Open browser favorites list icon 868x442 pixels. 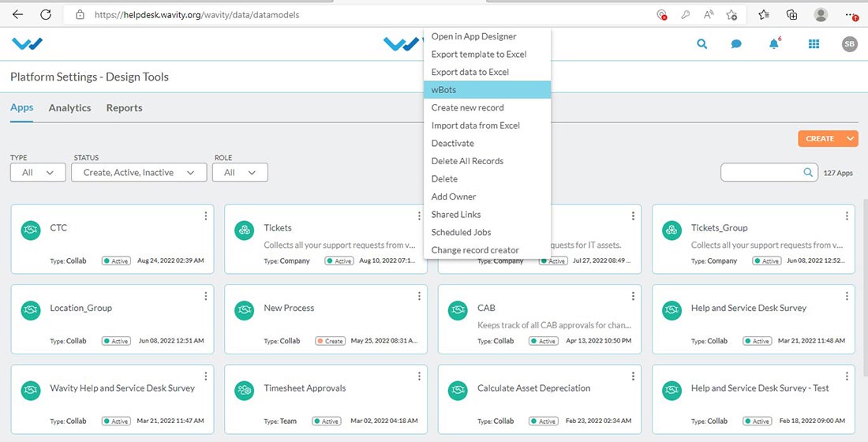(764, 15)
